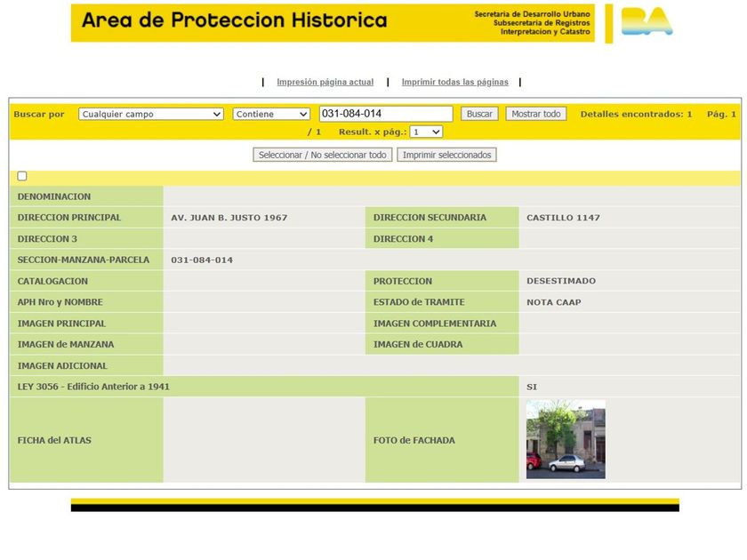Click the 'DIRECCION 4' label
747x560 pixels.
[x=403, y=239]
